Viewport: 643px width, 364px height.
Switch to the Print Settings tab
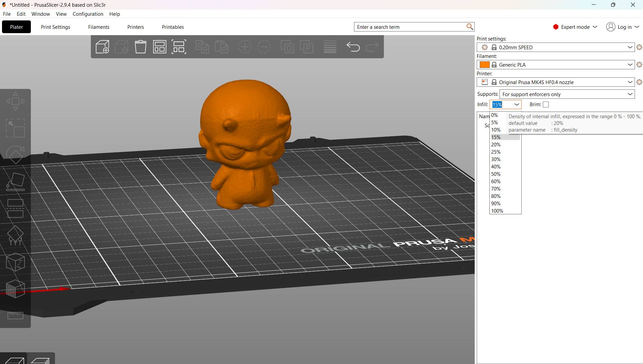55,27
